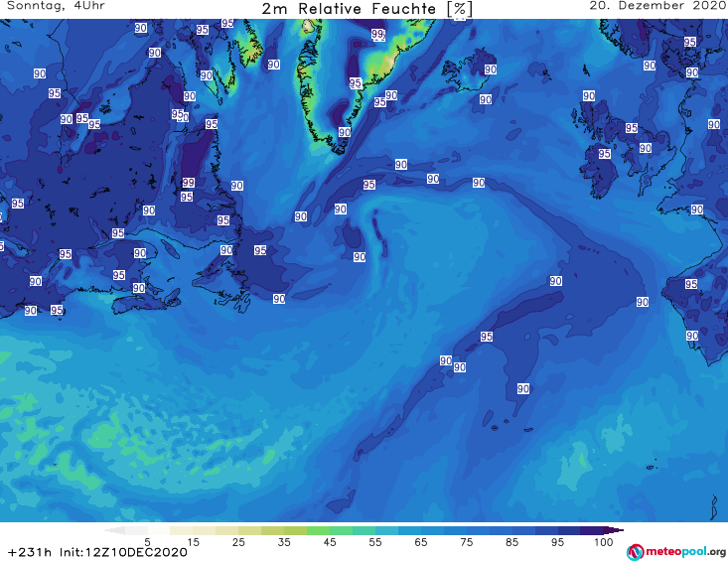Image resolution: width=728 pixels, height=562 pixels.
Task: Click the colorbar label '25'
Action: [x=238, y=542]
